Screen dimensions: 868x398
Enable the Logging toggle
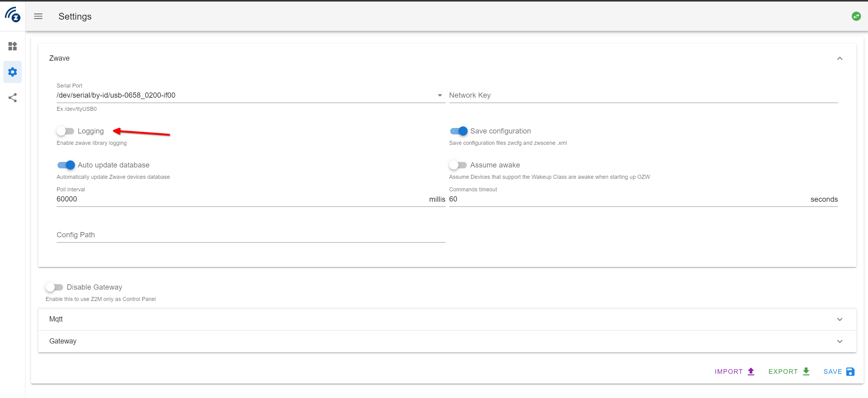(65, 131)
